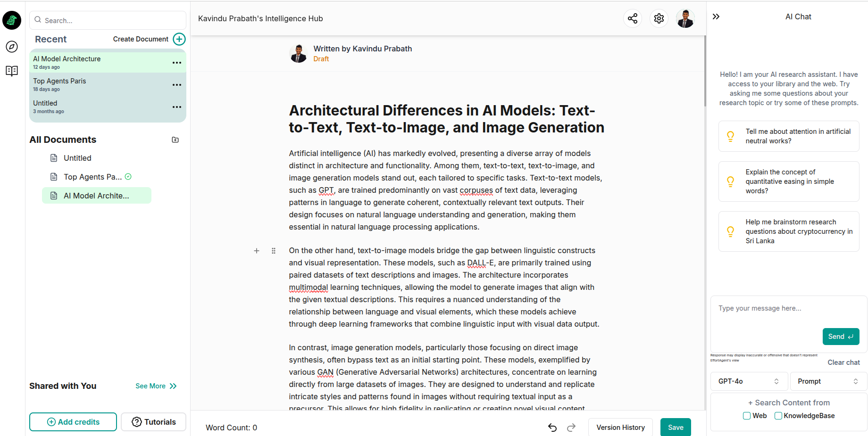
Task: Click the document title heading
Action: pyautogui.click(x=447, y=119)
